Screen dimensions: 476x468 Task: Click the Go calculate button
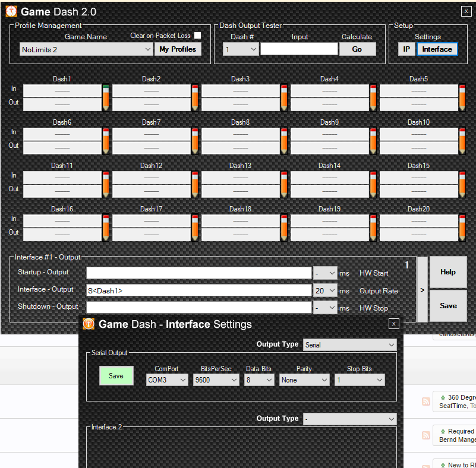pyautogui.click(x=357, y=49)
